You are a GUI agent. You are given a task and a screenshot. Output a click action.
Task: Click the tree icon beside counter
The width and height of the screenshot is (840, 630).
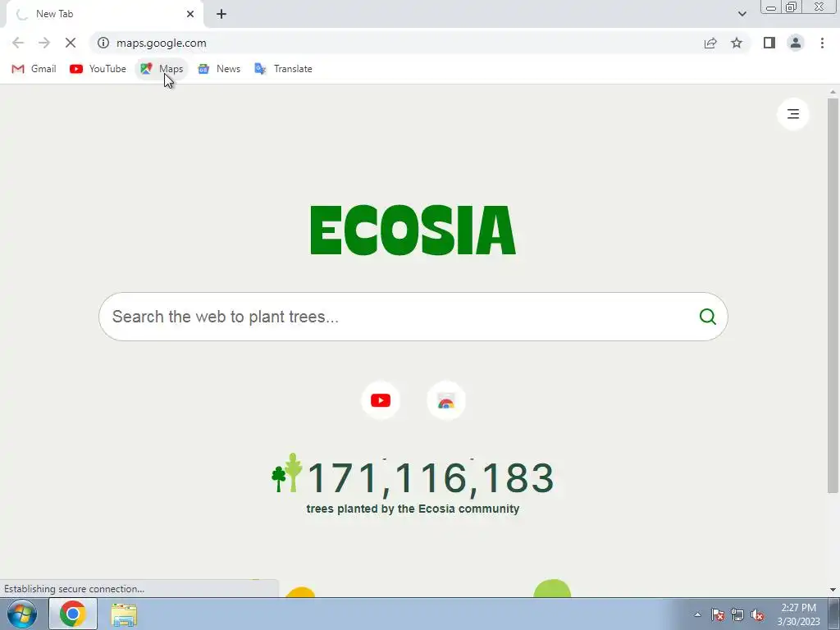[287, 473]
